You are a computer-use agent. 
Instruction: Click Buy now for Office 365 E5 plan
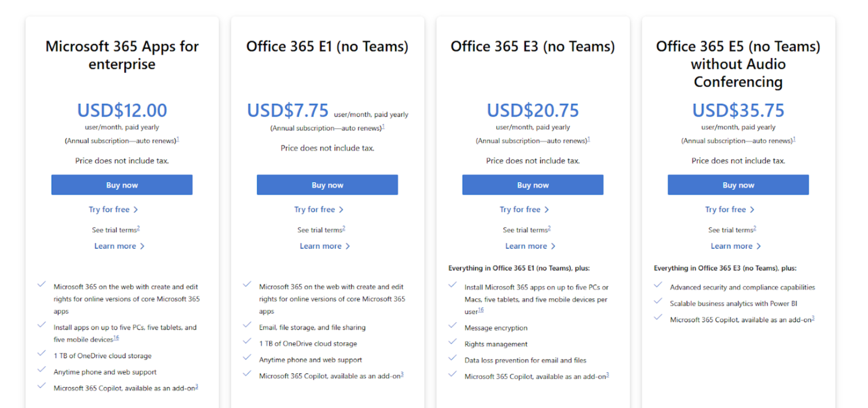coord(737,185)
